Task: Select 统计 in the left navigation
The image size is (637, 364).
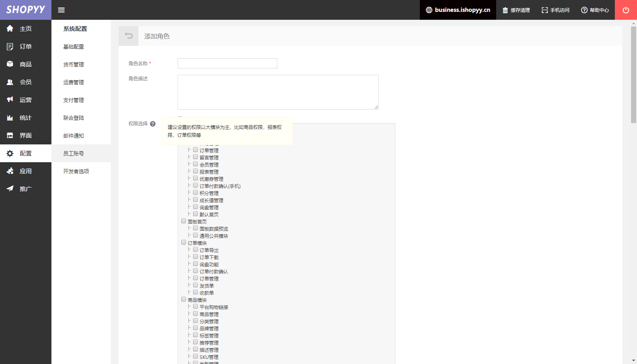Action: [x=26, y=118]
